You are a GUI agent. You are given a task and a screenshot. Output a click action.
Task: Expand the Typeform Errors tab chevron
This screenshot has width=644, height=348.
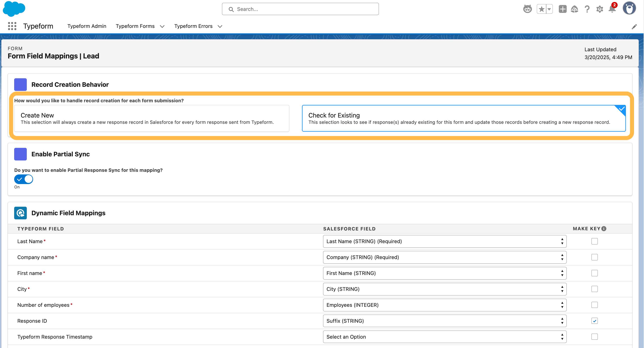coord(220,26)
